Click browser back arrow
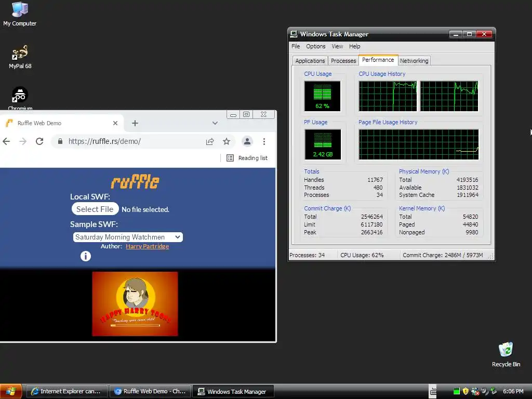Viewport: 532px width, 399px height. [x=6, y=141]
